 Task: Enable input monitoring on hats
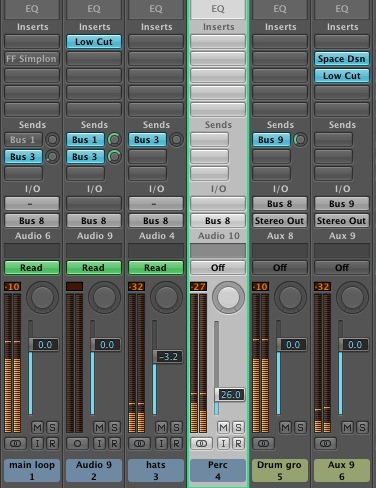coord(162,443)
